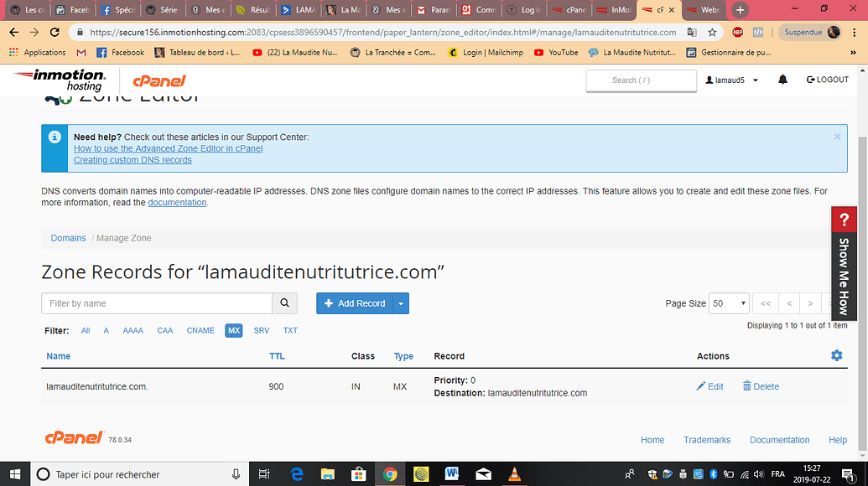
Task: Switch to the Webmail browser tab
Action: click(x=703, y=10)
